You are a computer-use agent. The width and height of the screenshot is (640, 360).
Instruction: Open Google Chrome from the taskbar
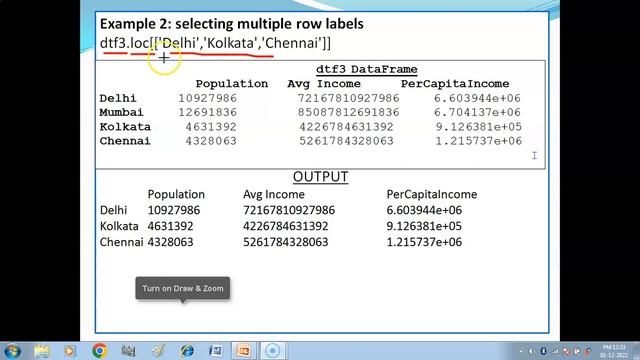[99, 351]
